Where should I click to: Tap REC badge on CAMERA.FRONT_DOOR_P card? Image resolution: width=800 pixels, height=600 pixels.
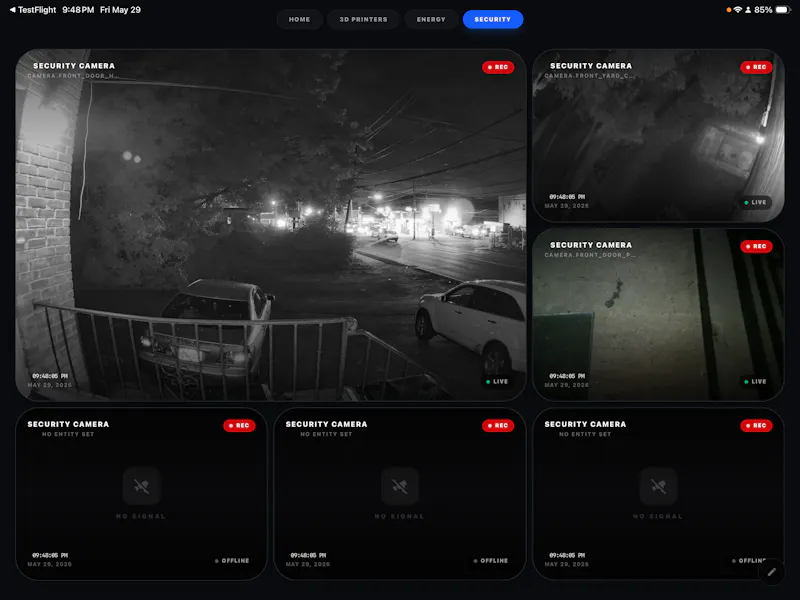756,246
